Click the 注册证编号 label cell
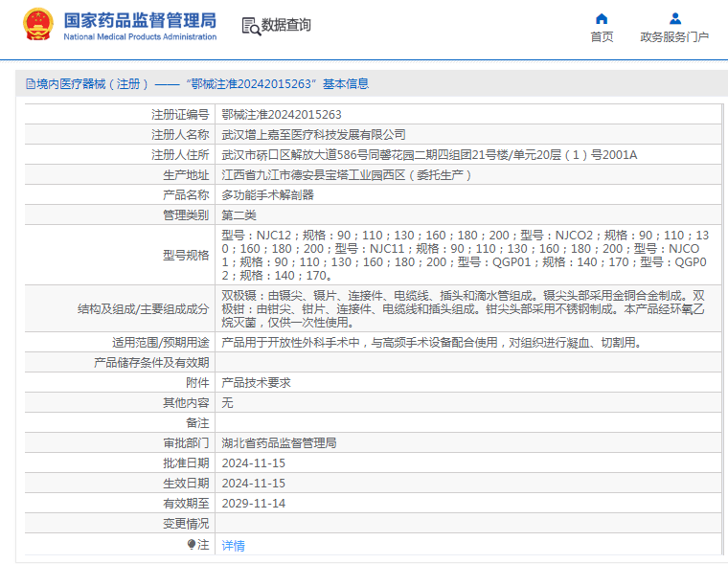This screenshot has width=728, height=564. point(180,115)
